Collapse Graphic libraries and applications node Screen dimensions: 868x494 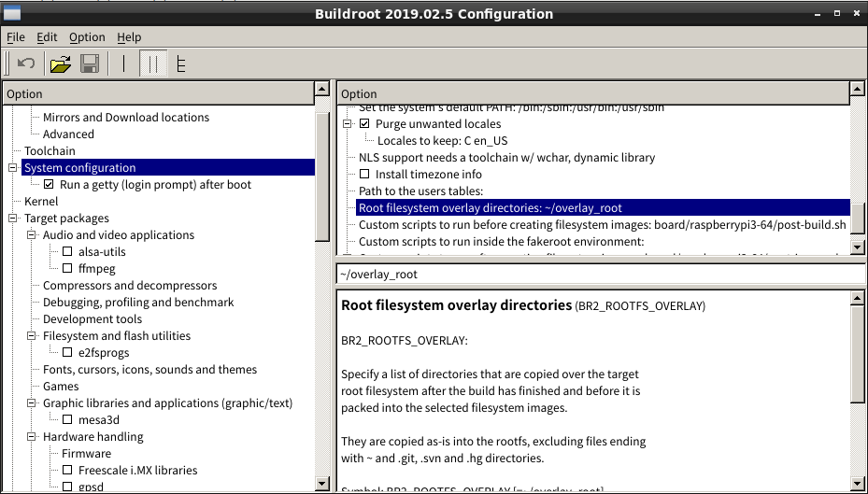[32, 403]
